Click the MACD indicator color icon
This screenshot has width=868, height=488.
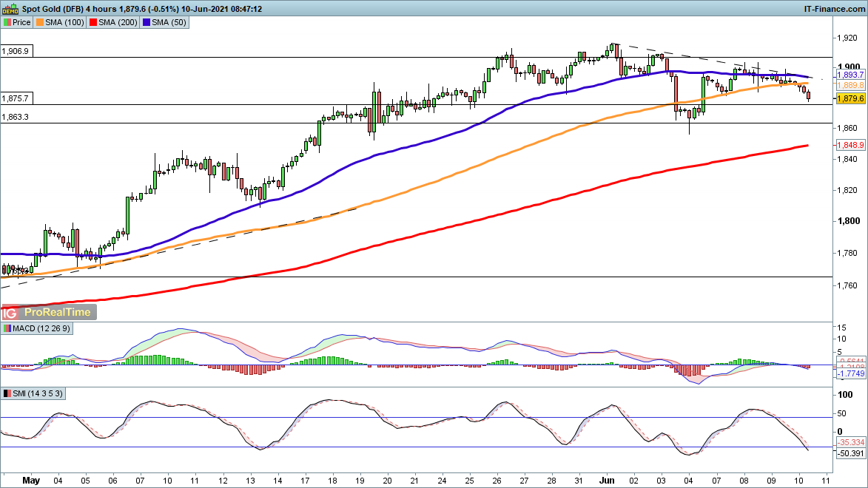[x=7, y=328]
